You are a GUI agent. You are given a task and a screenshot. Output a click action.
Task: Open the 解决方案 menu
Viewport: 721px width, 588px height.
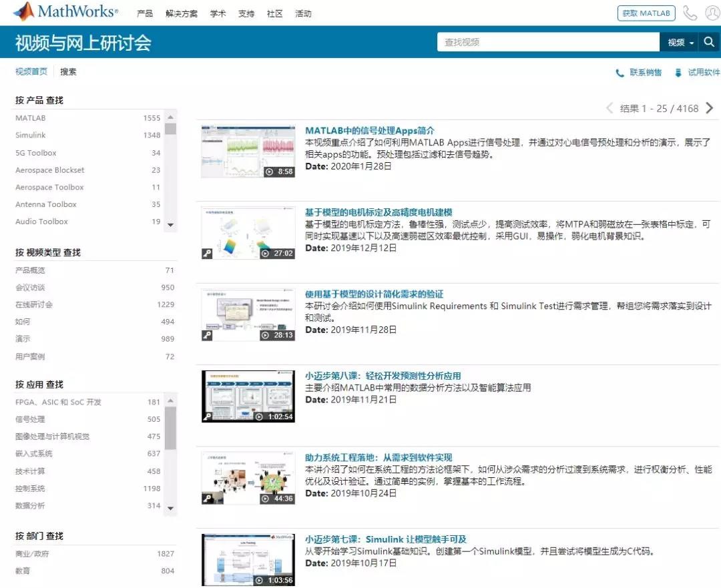pyautogui.click(x=182, y=14)
